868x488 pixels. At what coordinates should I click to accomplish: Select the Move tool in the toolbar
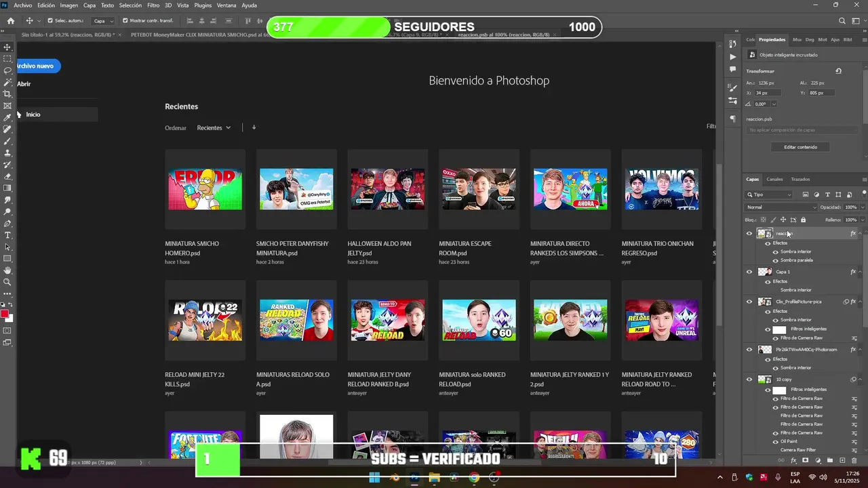7,47
